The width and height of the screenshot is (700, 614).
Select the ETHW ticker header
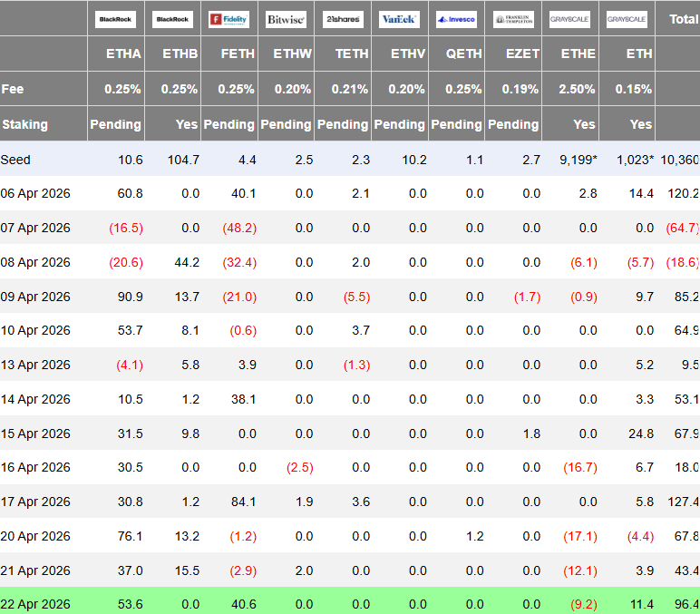click(x=292, y=54)
